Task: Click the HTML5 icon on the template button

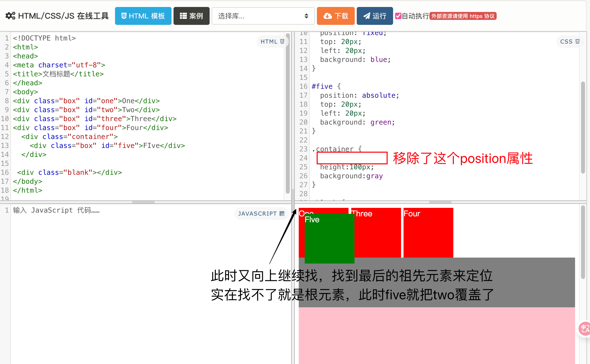Action: click(124, 16)
